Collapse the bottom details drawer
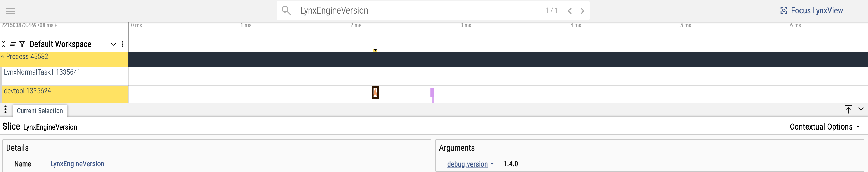The height and width of the screenshot is (172, 868). coord(861,109)
